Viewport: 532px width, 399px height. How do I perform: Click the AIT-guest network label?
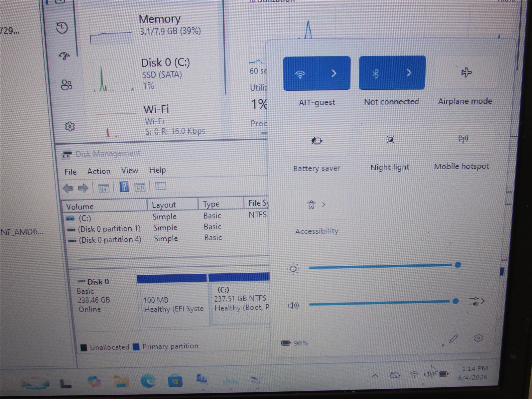click(x=317, y=102)
